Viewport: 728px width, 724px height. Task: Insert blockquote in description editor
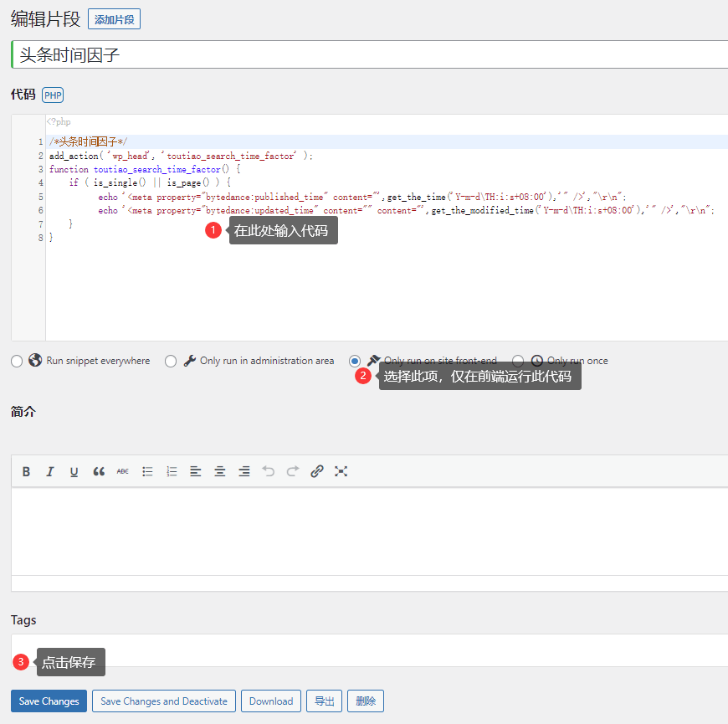pyautogui.click(x=99, y=471)
